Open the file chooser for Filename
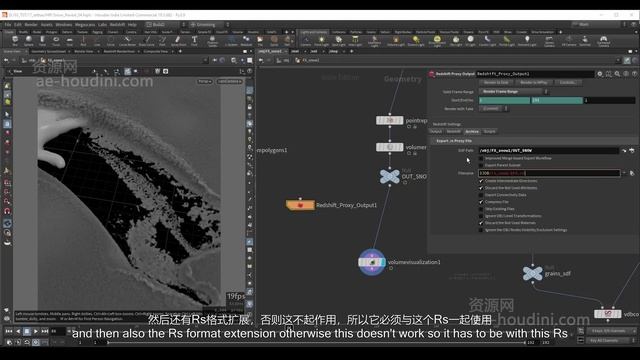640x360 pixels. click(x=632, y=173)
